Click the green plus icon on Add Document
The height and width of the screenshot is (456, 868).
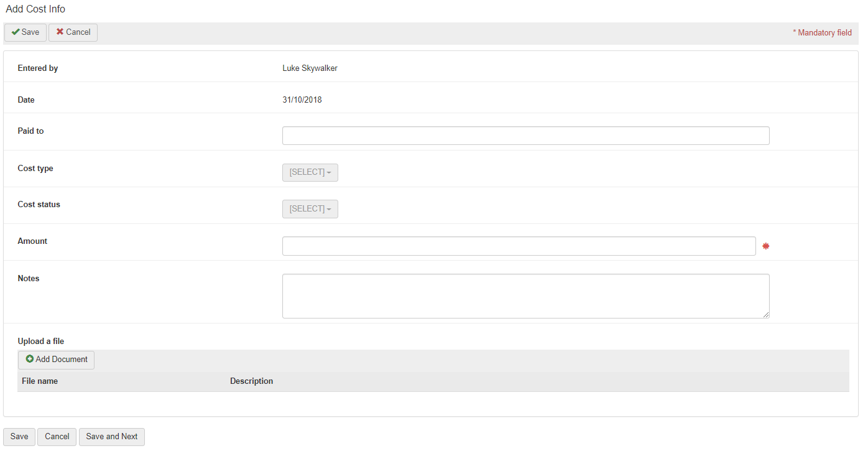click(x=30, y=360)
